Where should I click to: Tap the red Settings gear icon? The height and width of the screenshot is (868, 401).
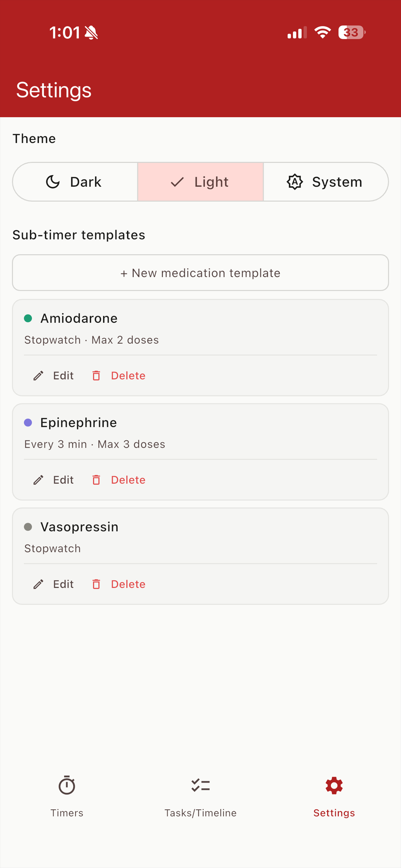(334, 785)
